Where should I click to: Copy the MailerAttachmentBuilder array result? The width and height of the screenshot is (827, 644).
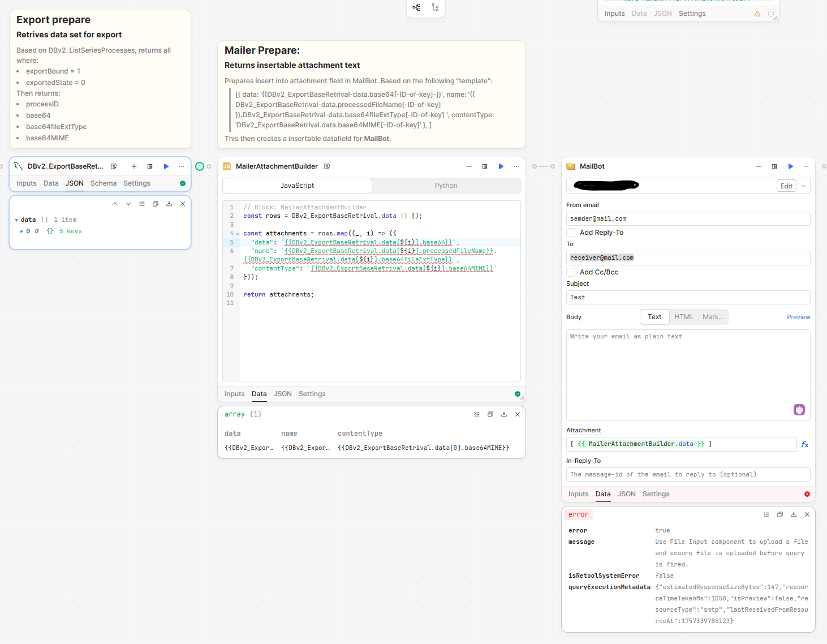tap(490, 414)
